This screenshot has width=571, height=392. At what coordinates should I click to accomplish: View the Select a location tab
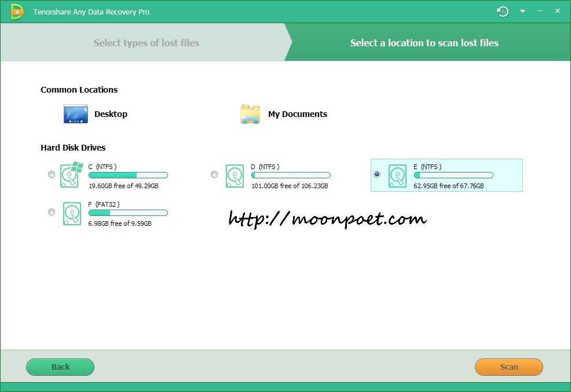point(424,42)
